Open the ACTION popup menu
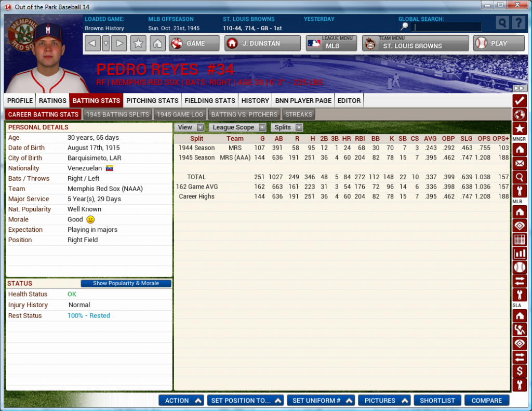 181,401
